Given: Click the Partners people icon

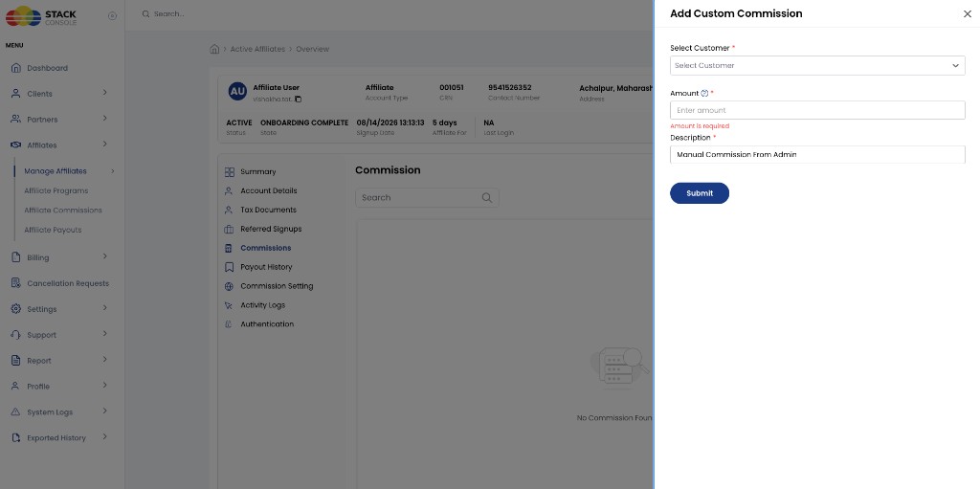Looking at the screenshot, I should (16, 120).
